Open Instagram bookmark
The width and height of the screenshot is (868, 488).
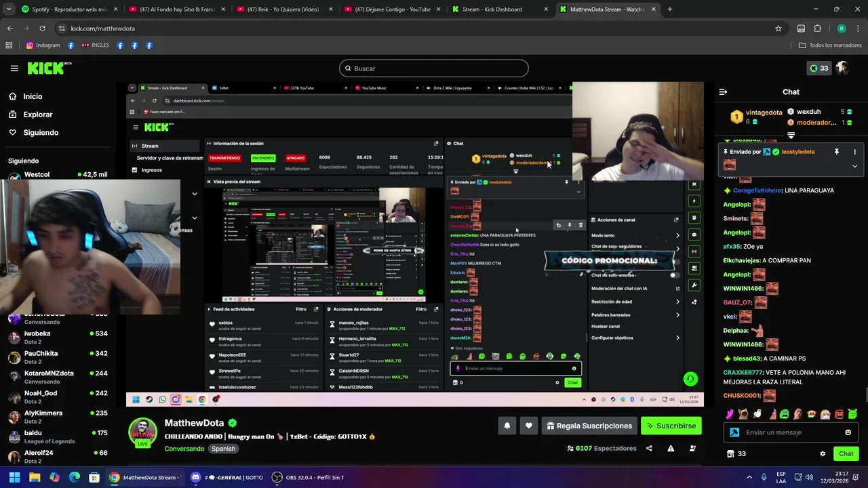click(x=43, y=45)
